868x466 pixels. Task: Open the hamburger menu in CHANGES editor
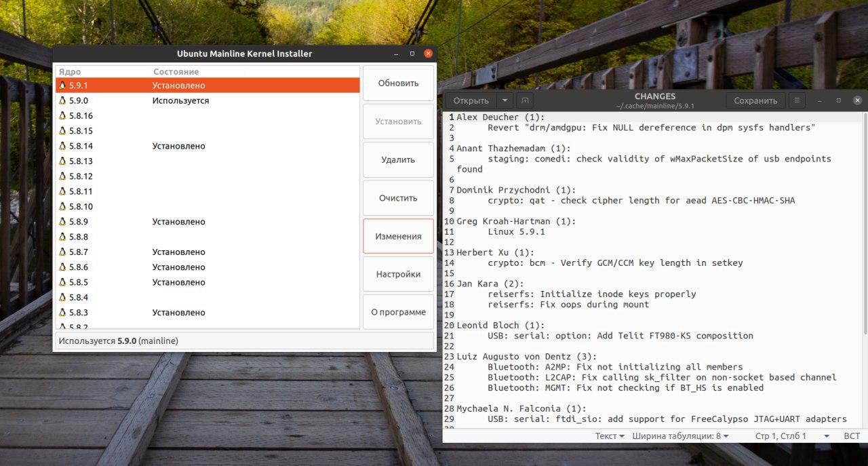[797, 100]
